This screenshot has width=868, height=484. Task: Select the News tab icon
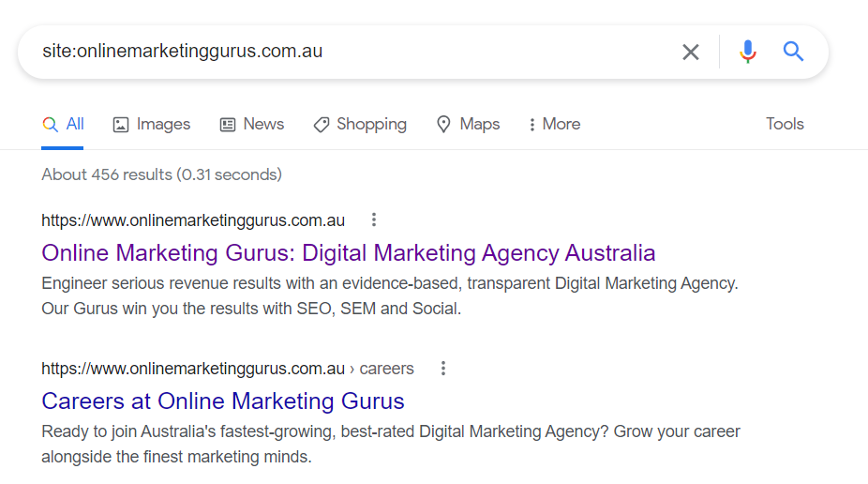(x=228, y=125)
